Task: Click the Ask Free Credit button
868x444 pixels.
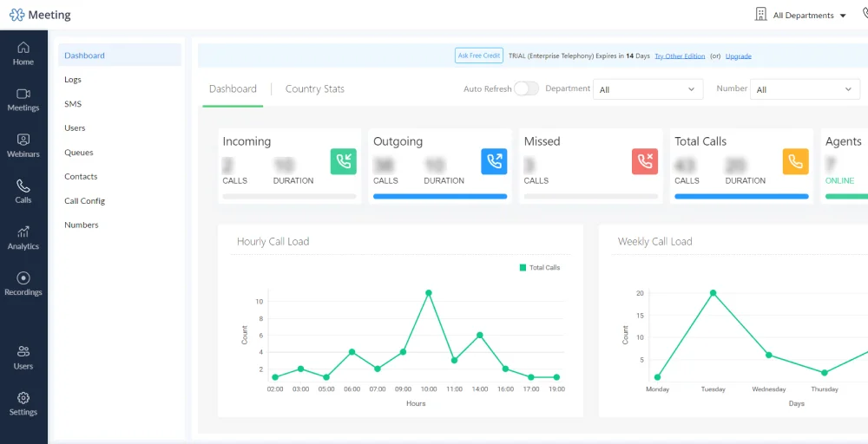Action: coord(479,55)
